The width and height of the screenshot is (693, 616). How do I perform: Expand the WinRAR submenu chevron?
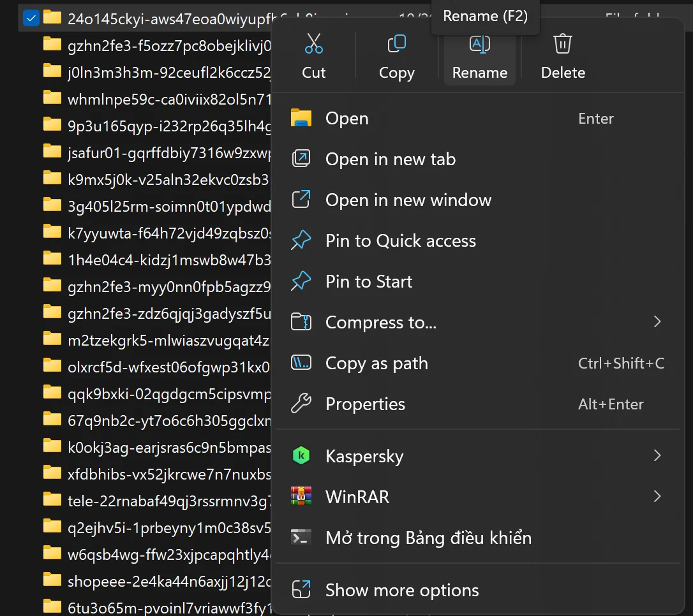coord(657,497)
